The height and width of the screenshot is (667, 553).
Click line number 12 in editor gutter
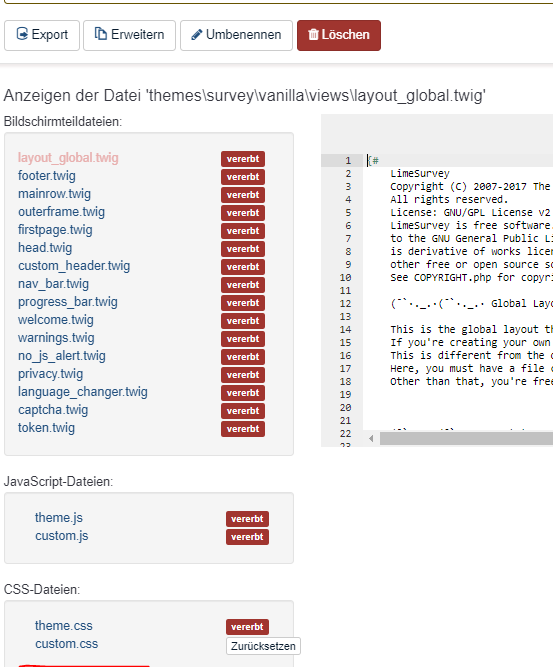345,304
